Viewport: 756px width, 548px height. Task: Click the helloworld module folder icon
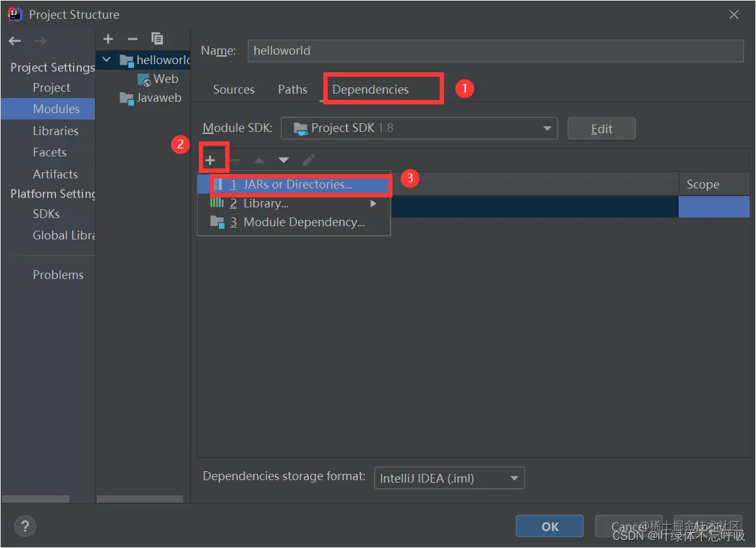[x=126, y=60]
